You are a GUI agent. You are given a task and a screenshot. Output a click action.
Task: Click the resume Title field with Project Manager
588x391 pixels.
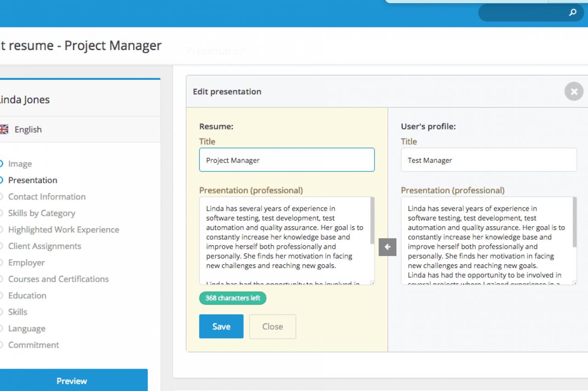287,160
